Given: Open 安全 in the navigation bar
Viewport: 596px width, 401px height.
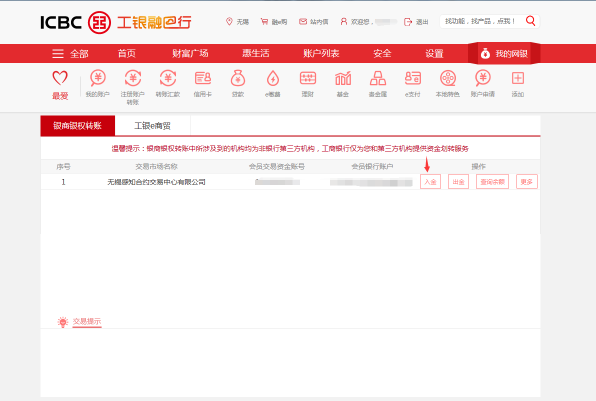Looking at the screenshot, I should click(382, 54).
